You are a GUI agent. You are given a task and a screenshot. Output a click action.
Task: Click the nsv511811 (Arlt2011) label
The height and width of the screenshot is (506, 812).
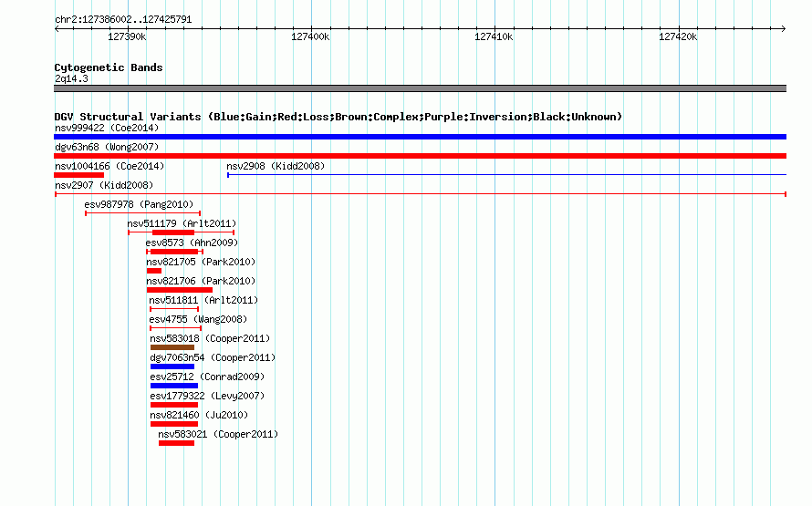[203, 300]
